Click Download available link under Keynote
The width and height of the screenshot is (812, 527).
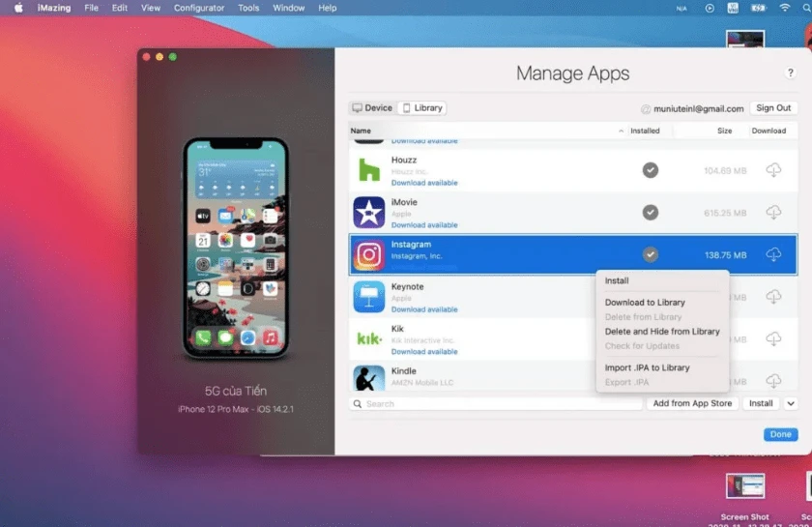[424, 309]
